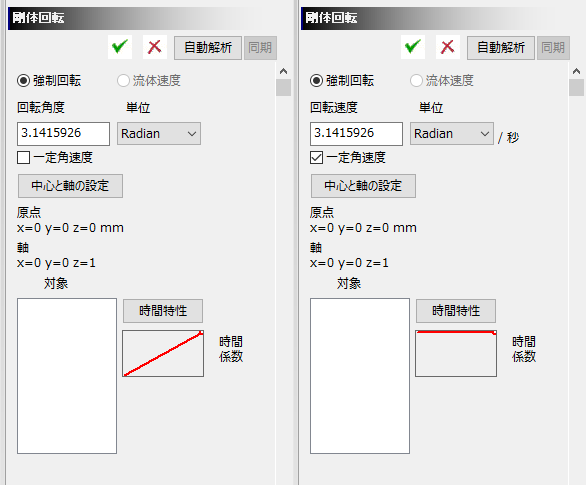Confirm with green checkmark in left panel
Image resolution: width=586 pixels, height=485 pixels.
(x=120, y=47)
